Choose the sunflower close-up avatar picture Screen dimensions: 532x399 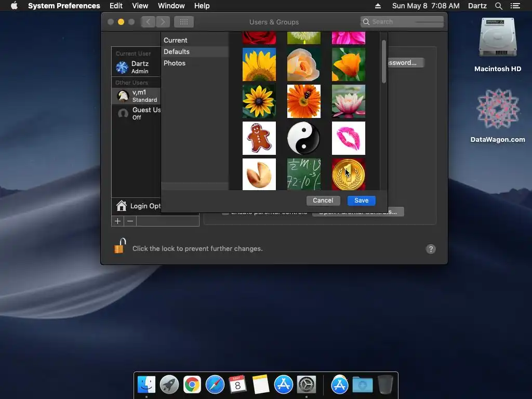click(259, 64)
